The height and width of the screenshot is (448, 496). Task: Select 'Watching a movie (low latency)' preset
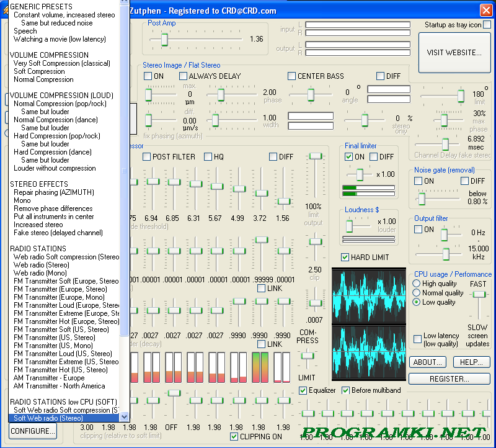coord(60,39)
